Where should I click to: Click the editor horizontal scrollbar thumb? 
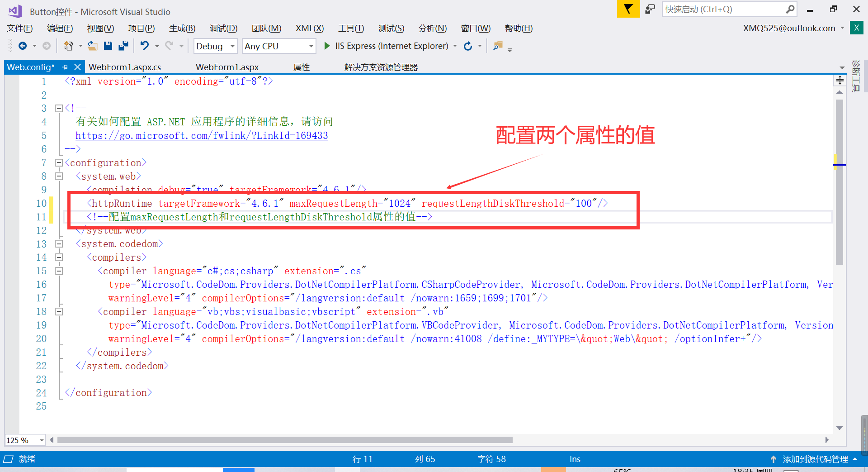point(285,440)
